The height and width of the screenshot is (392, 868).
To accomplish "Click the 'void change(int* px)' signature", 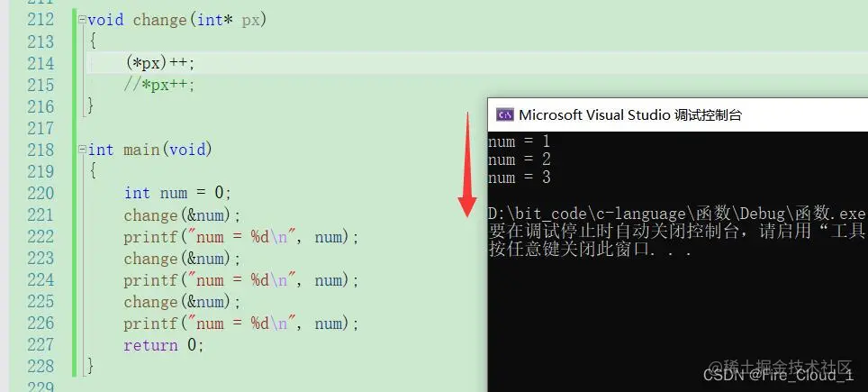I will pyautogui.click(x=177, y=20).
